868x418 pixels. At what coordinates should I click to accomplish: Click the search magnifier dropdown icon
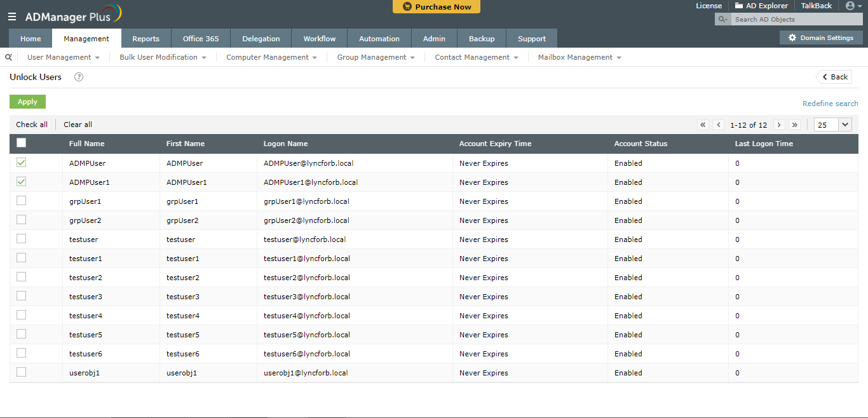(x=723, y=19)
